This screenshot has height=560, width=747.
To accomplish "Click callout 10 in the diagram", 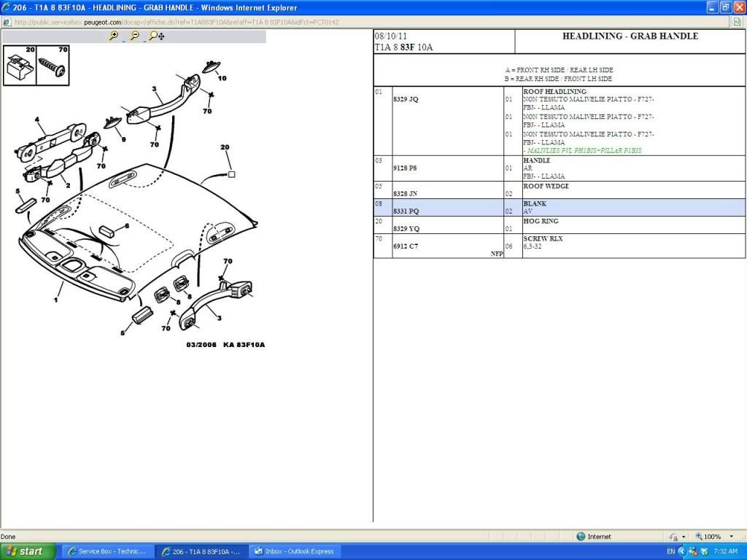I will pos(222,78).
